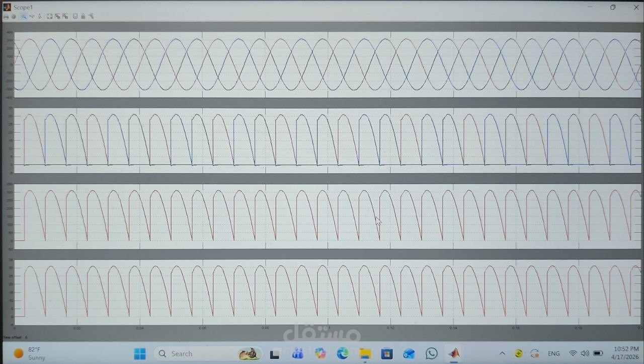The height and width of the screenshot is (364, 644).
Task: Switch to MATLAB in the taskbar
Action: pyautogui.click(x=454, y=353)
